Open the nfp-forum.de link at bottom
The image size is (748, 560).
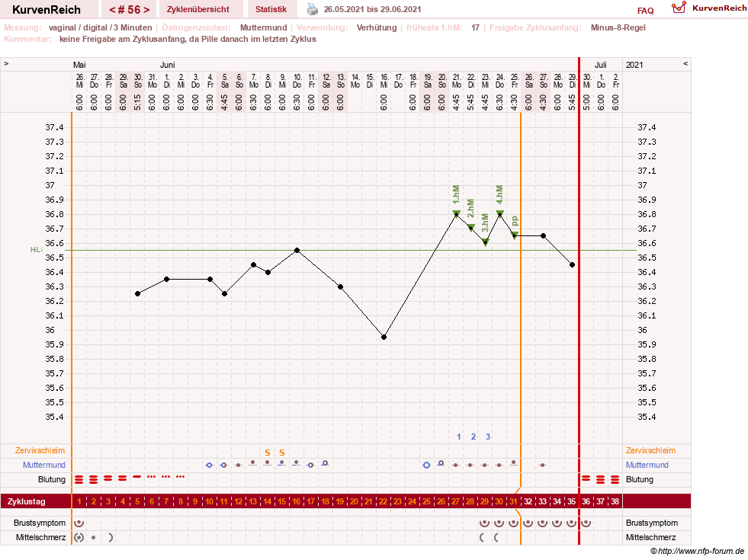pyautogui.click(x=701, y=552)
